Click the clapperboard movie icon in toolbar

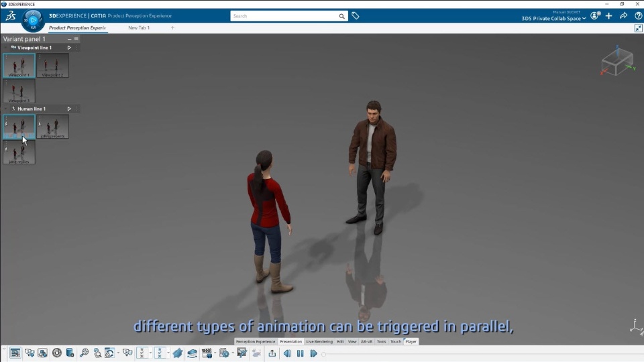207,353
